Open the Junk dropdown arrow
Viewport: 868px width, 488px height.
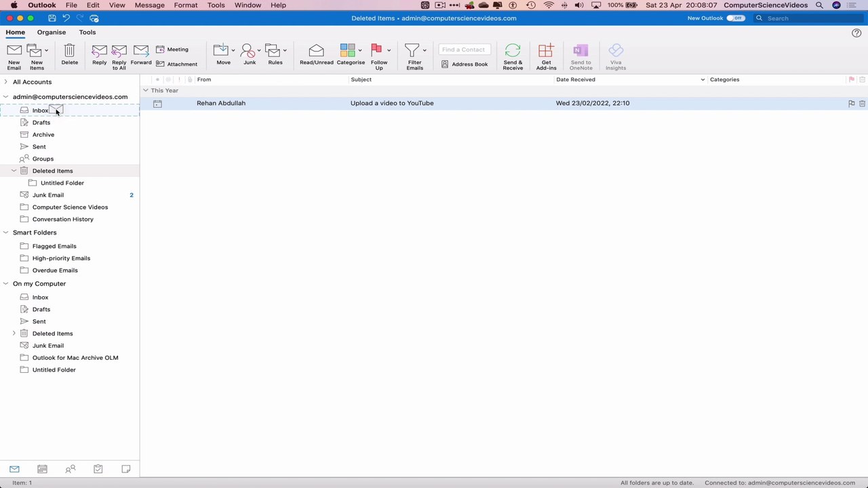point(260,50)
